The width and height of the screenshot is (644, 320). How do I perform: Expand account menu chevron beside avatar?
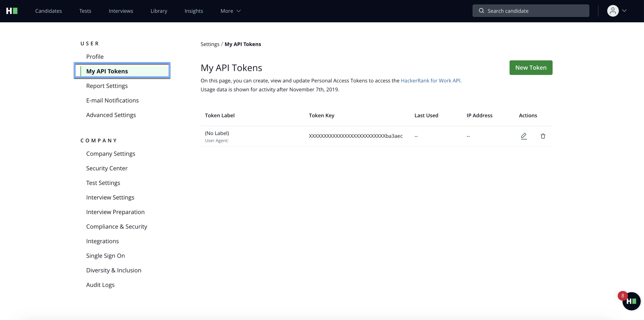point(624,11)
